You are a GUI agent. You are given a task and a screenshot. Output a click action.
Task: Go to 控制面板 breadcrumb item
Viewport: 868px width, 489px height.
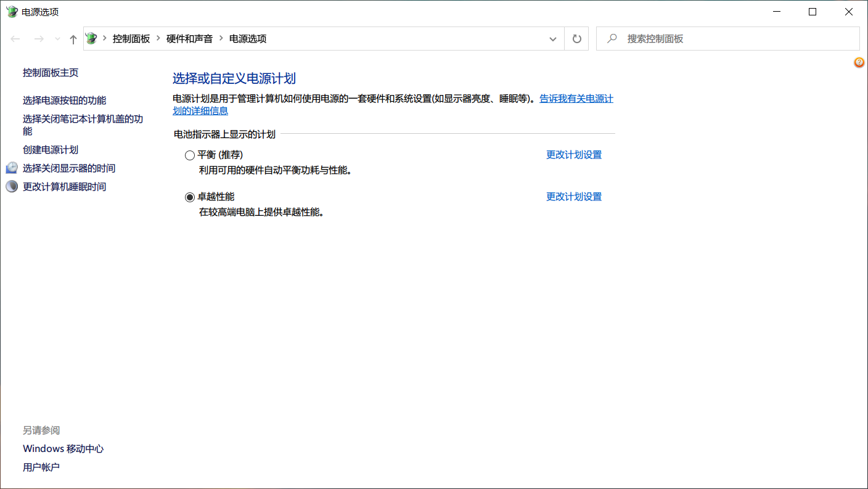[x=131, y=39]
